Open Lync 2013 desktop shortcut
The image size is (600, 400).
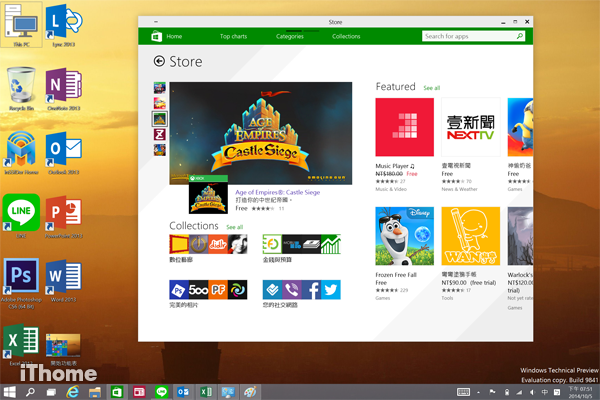pos(64,25)
